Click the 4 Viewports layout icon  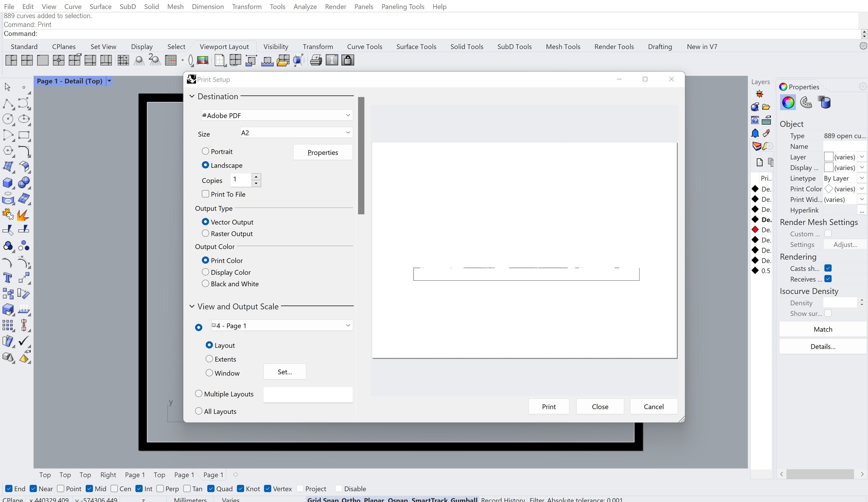point(27,60)
